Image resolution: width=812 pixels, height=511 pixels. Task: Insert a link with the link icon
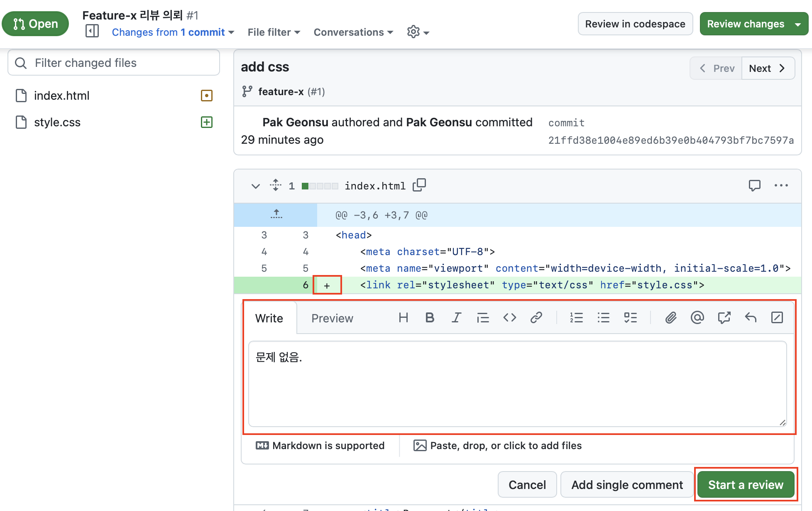click(x=536, y=318)
